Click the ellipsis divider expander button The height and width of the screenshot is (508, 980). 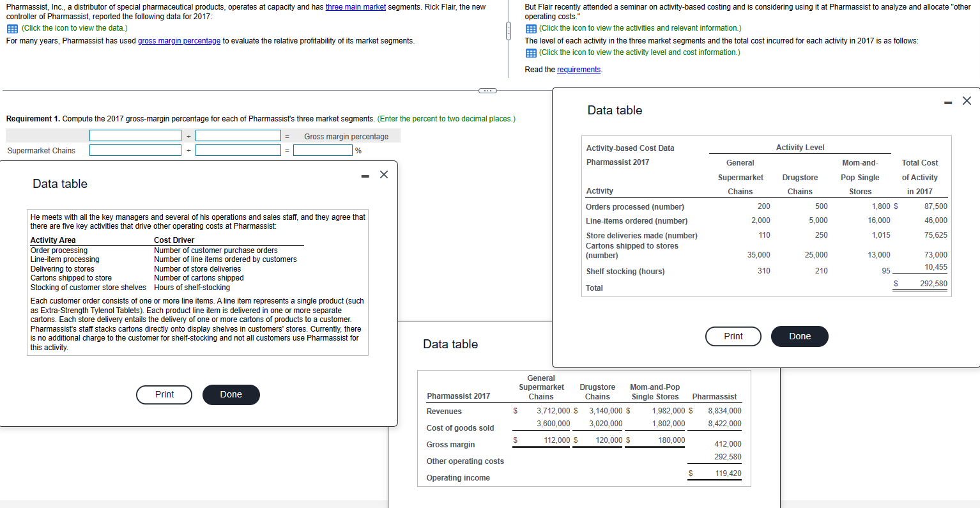[487, 90]
